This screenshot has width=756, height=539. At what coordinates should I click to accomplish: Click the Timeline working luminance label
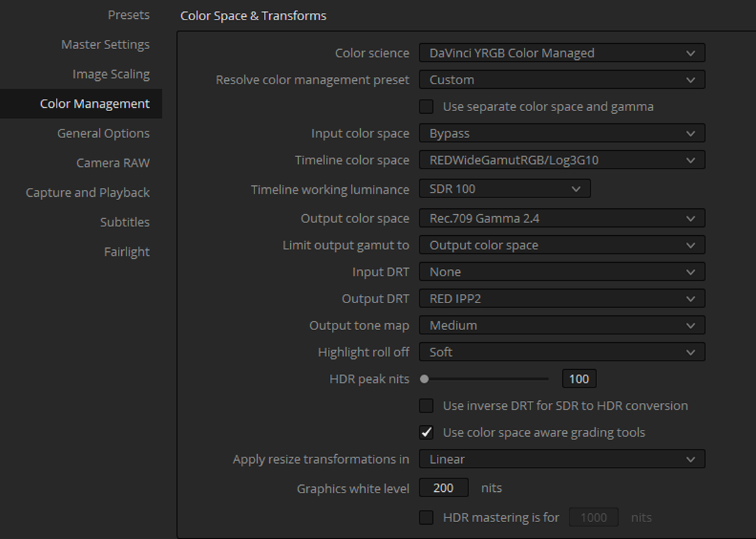331,189
